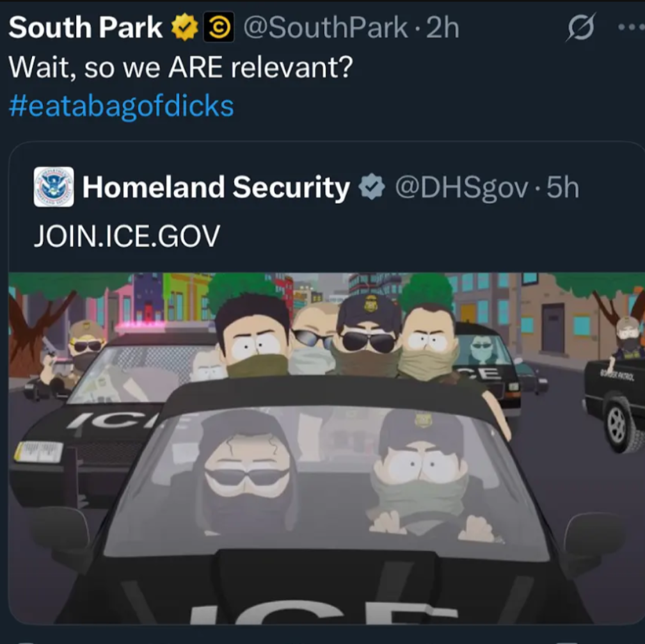Open the South Park ICE cartoon image
This screenshot has height=644, width=645.
(x=326, y=448)
